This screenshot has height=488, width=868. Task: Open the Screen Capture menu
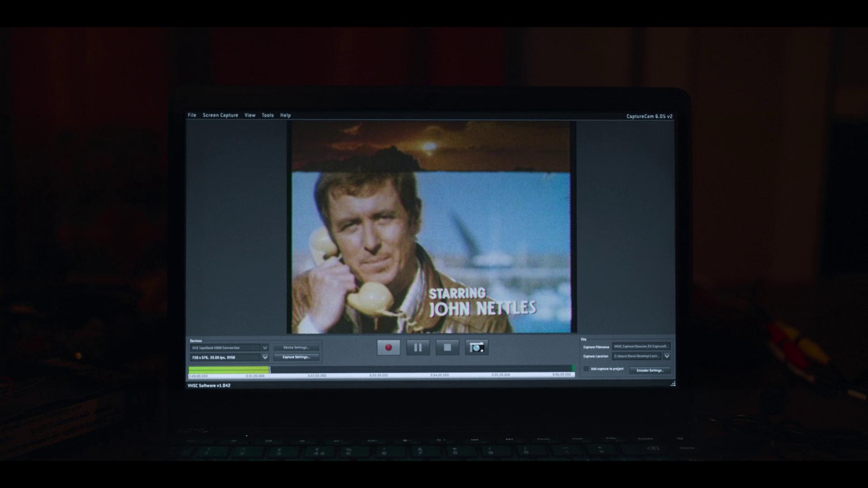coord(220,115)
